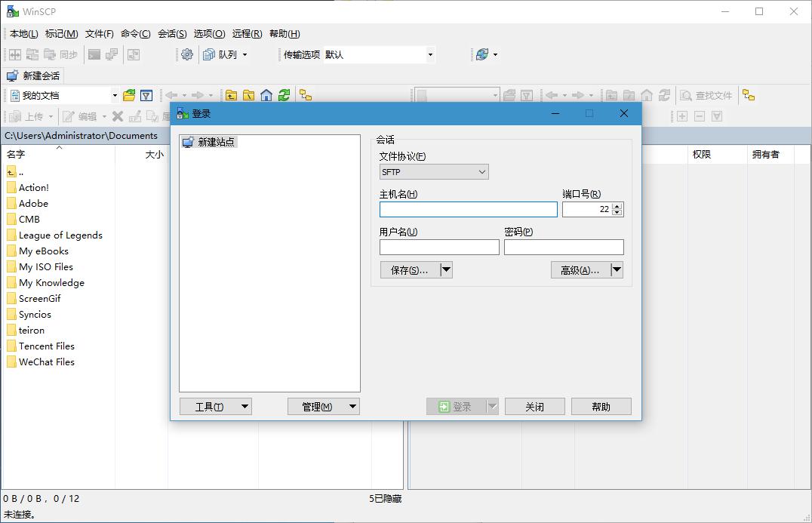Open the preferences gear icon in toolbar
This screenshot has height=523, width=812.
[x=187, y=54]
